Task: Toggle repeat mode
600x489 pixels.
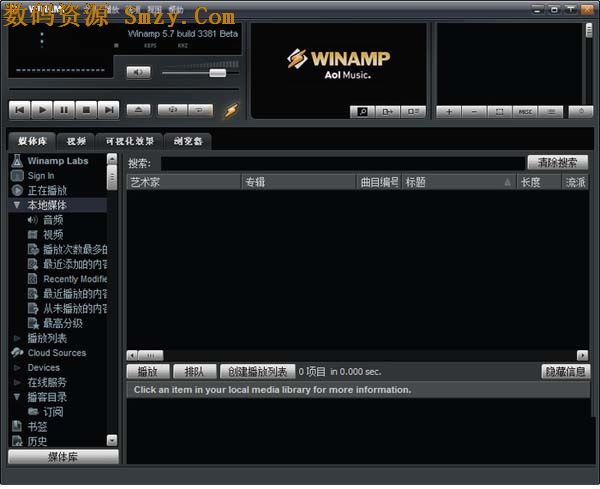Action: [200, 110]
